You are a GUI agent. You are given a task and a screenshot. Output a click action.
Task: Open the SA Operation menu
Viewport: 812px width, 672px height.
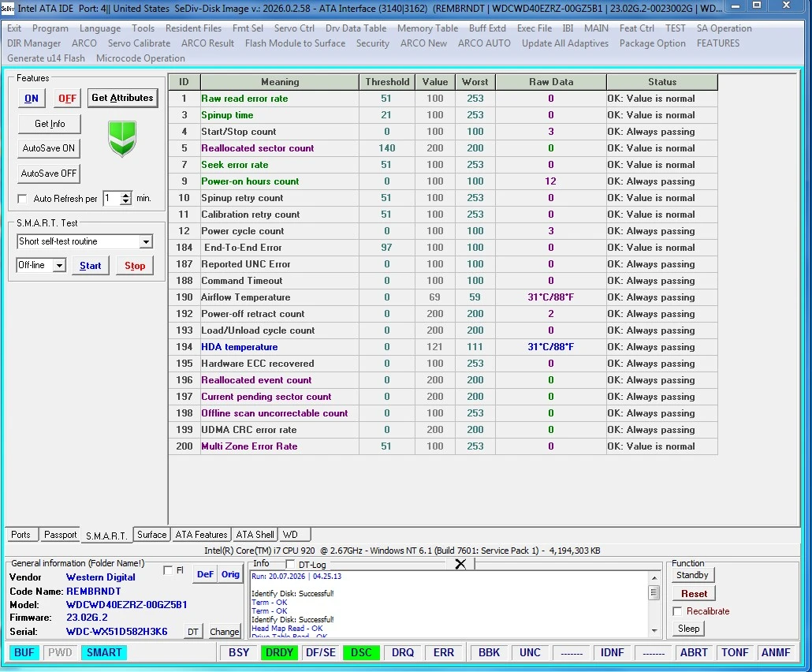point(724,28)
